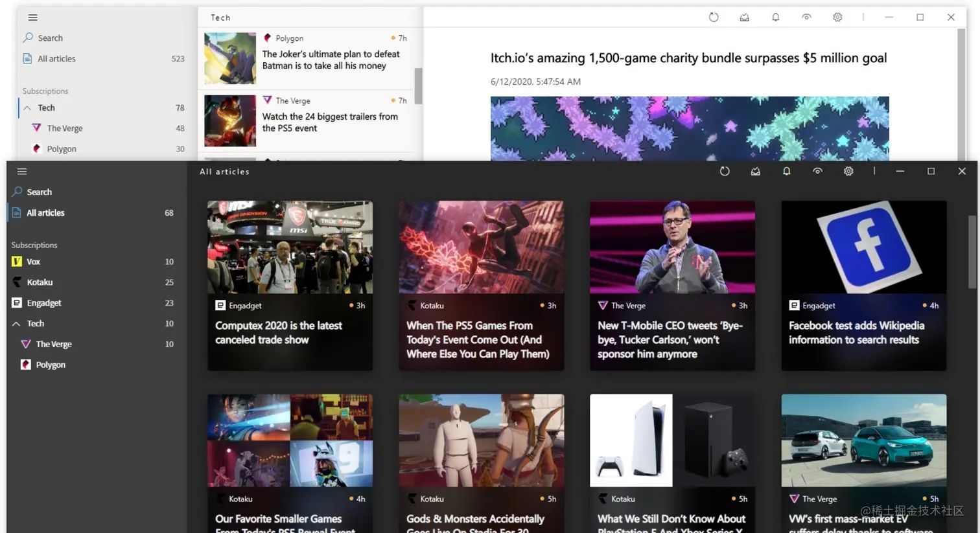Toggle eye view icon in dark window

(x=817, y=172)
